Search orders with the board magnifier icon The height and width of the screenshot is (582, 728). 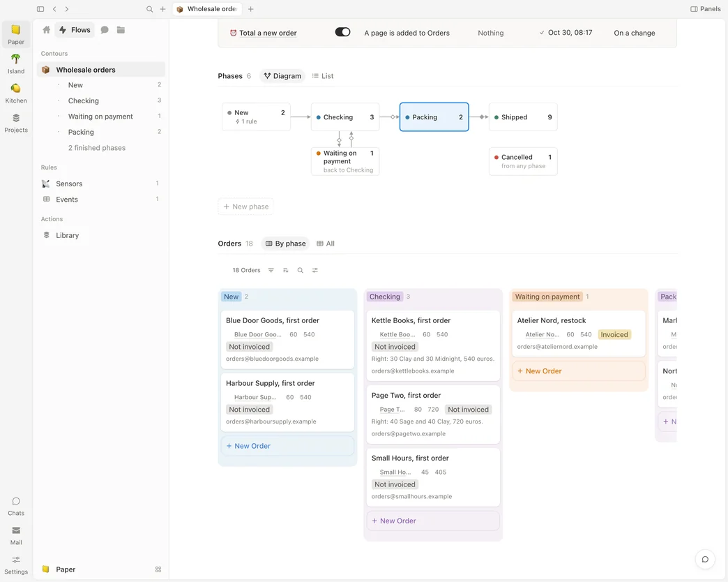301,270
